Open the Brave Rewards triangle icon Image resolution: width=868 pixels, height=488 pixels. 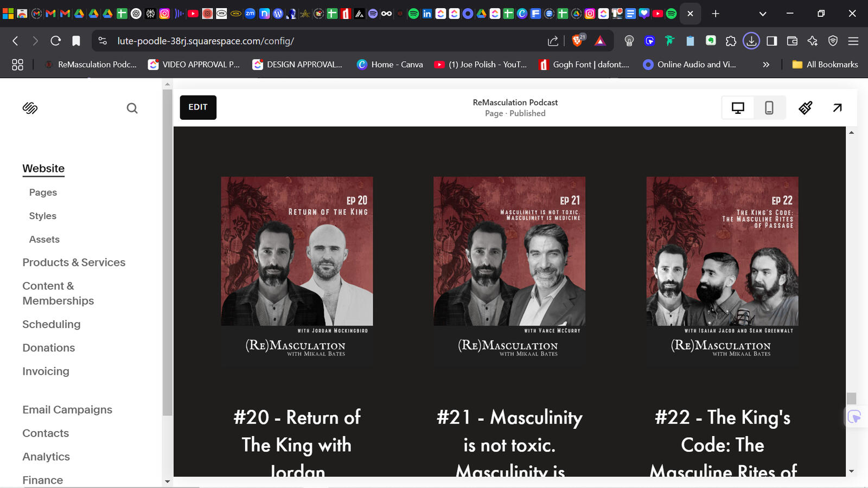coord(600,41)
